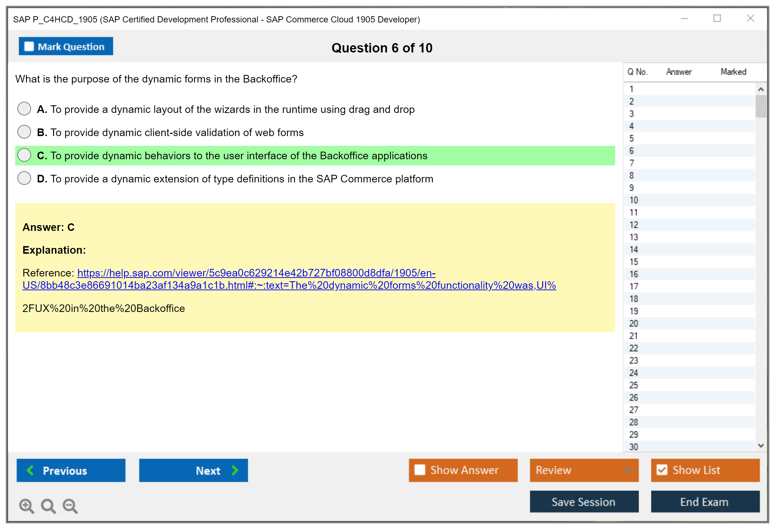Toggle the Mark Question checkbox
778x532 pixels.
tap(29, 47)
